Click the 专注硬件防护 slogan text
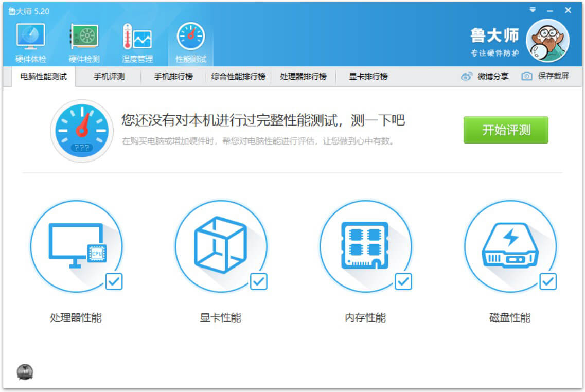This screenshot has width=585, height=392. (495, 53)
